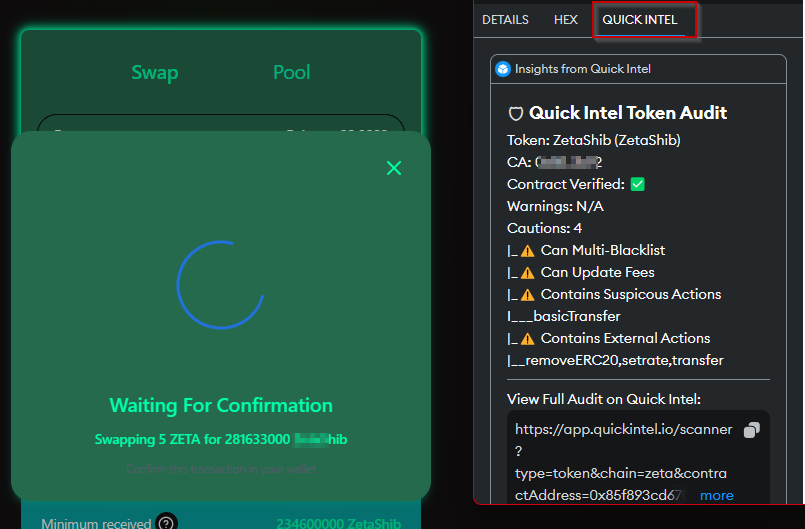Click the CA: contract address line
The width and height of the screenshot is (805, 529).
pyautogui.click(x=554, y=162)
